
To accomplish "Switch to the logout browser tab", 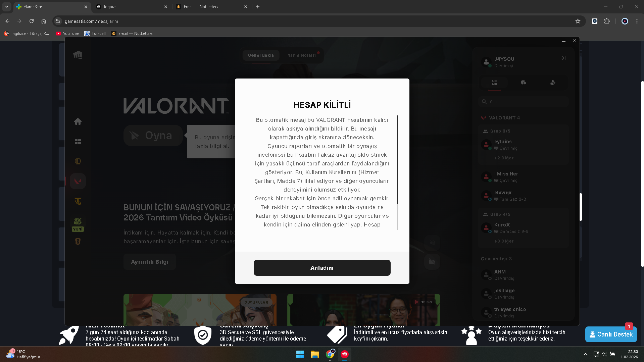I will 132,7.
